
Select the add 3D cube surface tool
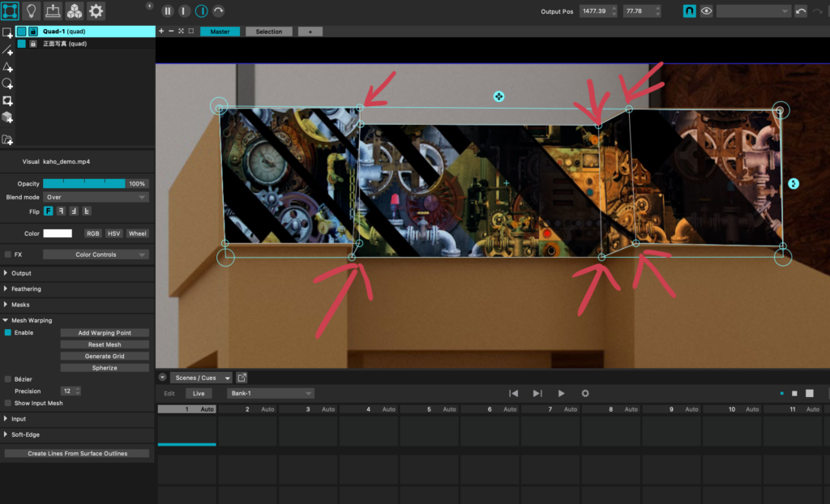tap(7, 118)
